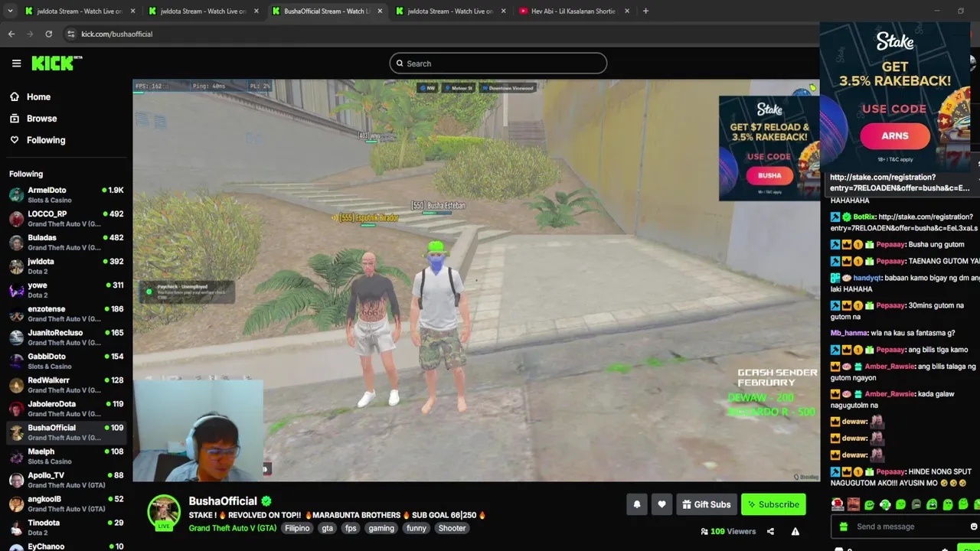Select the funny tag
This screenshot has width=980, height=551.
(x=416, y=528)
